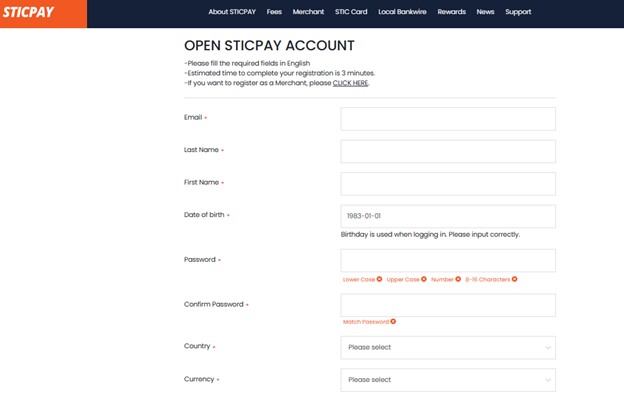Open Local Bankwire page
Image resolution: width=624 pixels, height=393 pixels.
(x=402, y=12)
